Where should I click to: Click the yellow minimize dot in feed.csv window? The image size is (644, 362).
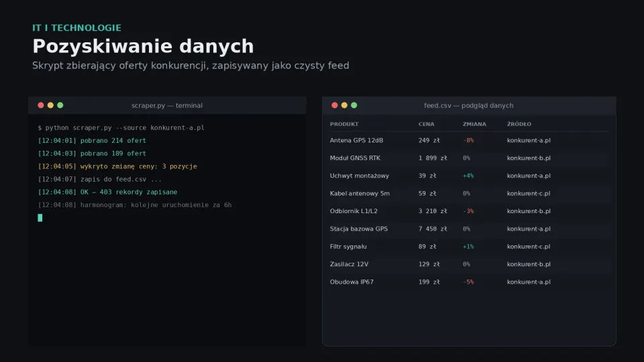tap(344, 105)
